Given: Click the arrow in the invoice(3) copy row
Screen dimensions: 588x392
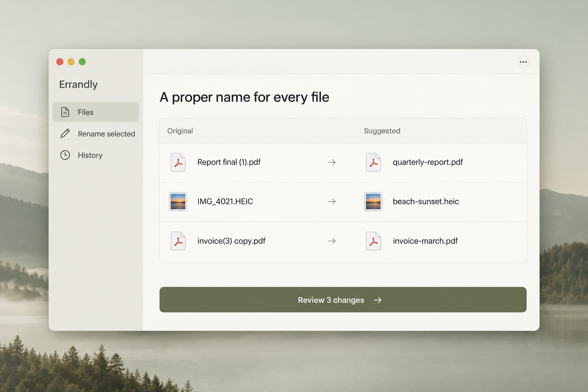Looking at the screenshot, I should pyautogui.click(x=332, y=241).
